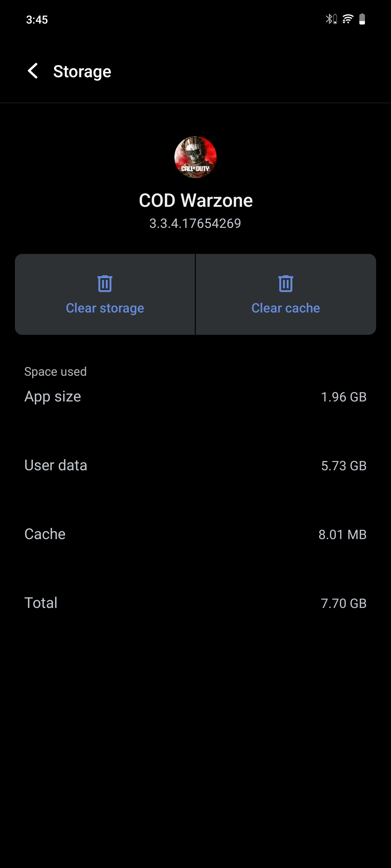Tap the COD Warzone app icon
Viewport: 391px width, 868px height.
point(195,157)
